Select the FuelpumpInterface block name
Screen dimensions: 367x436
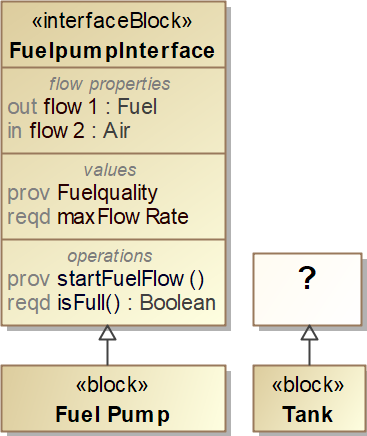click(112, 51)
